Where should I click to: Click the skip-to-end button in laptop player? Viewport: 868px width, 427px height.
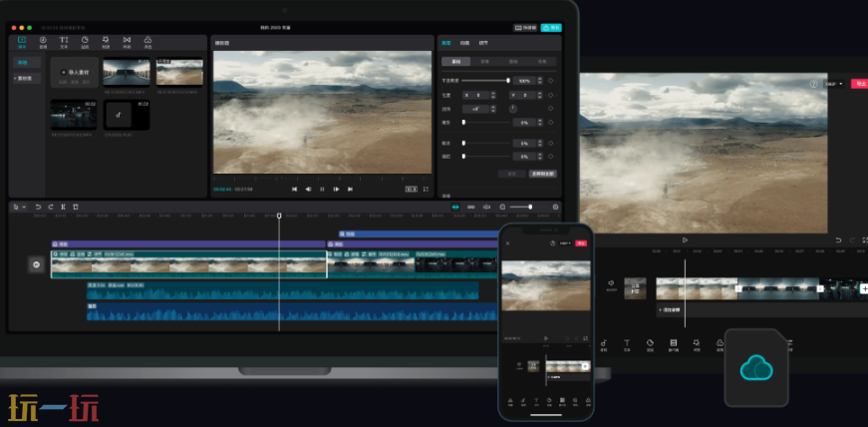coord(350,190)
